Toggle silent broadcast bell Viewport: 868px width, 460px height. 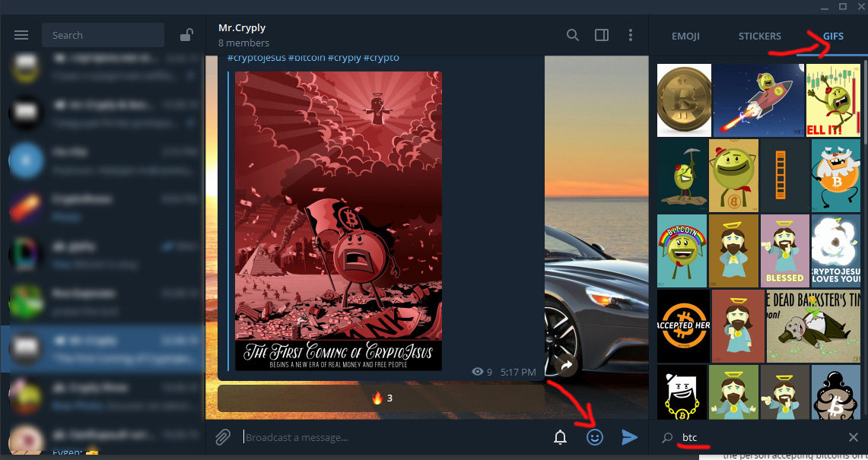[560, 437]
